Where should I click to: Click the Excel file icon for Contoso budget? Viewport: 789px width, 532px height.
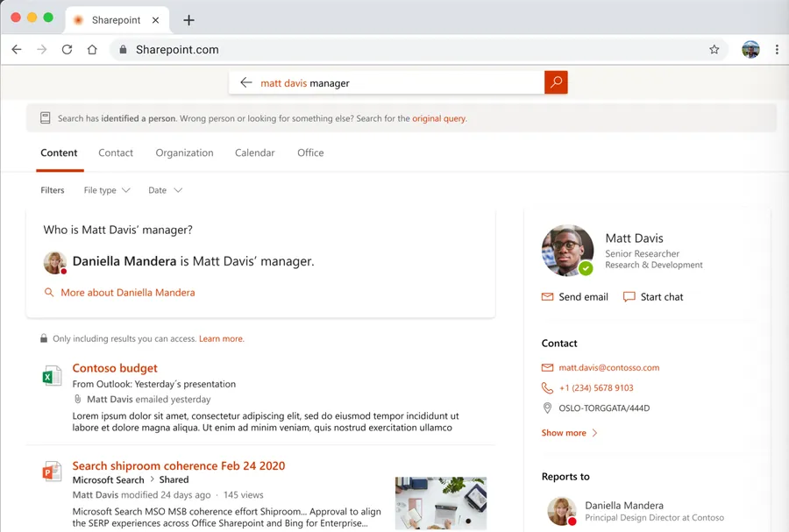pos(52,376)
